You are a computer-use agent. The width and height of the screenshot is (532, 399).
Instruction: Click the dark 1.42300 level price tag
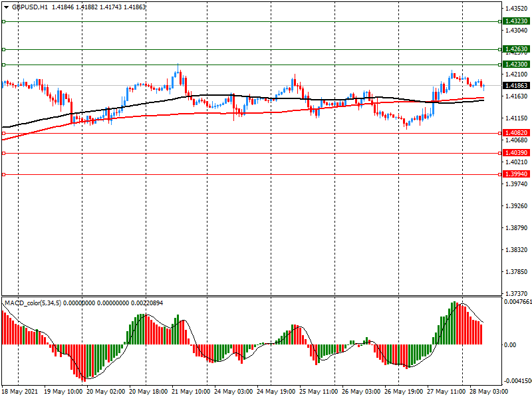(516, 65)
